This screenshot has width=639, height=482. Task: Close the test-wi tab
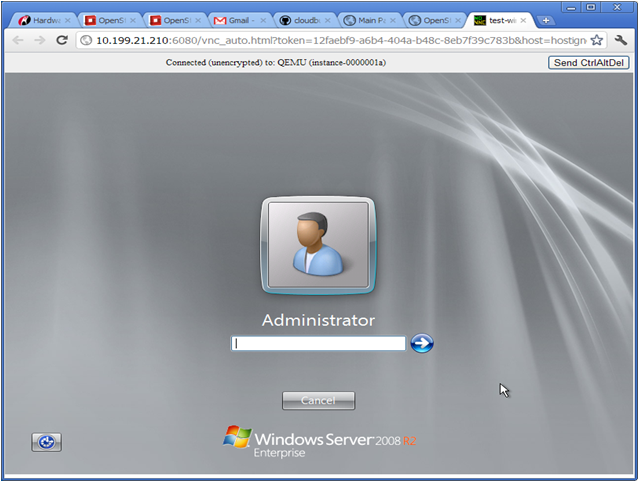pyautogui.click(x=523, y=20)
